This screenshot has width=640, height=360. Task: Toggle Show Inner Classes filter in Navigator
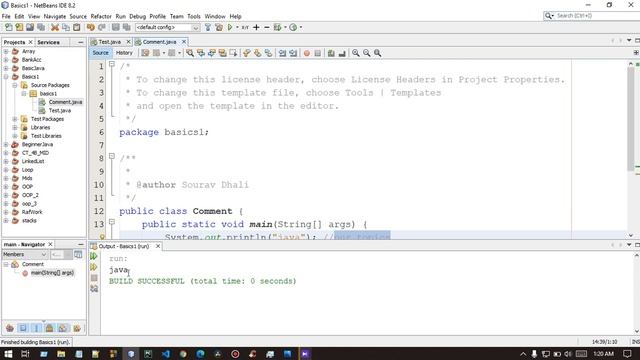point(62,328)
